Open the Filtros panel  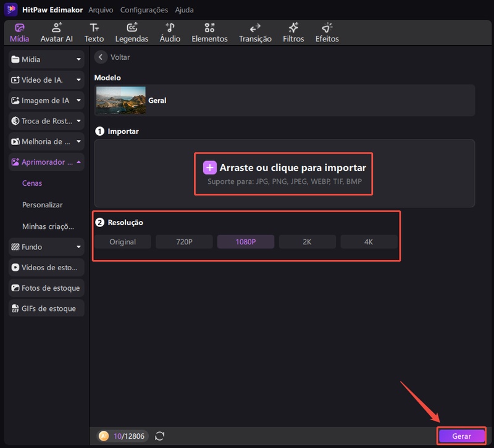293,33
